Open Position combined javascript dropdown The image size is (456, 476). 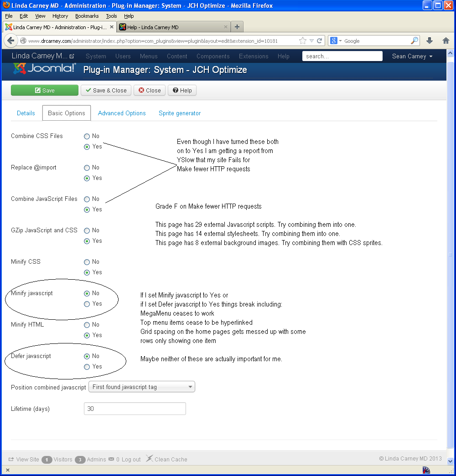point(142,387)
